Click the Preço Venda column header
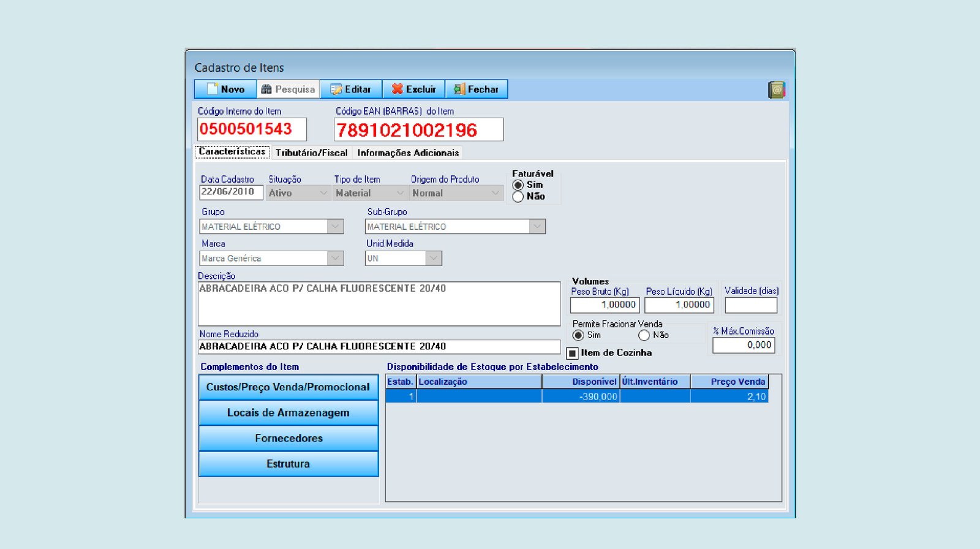Screen dimensions: 980x549 pos(729,382)
